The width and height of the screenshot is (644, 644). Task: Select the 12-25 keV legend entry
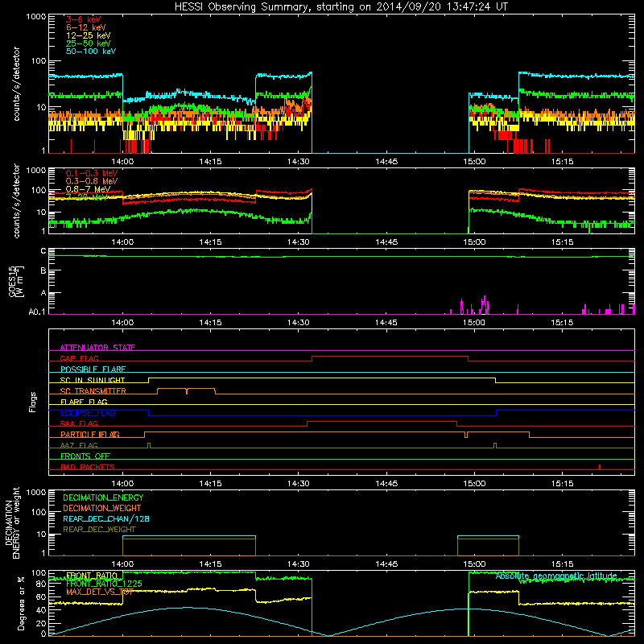coord(89,35)
